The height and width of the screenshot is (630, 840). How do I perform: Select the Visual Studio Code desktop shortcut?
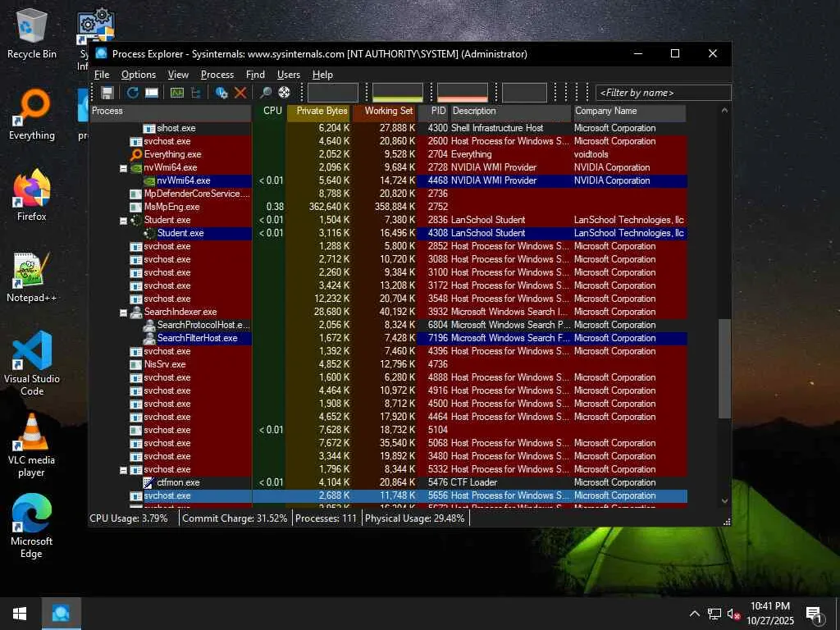click(32, 363)
